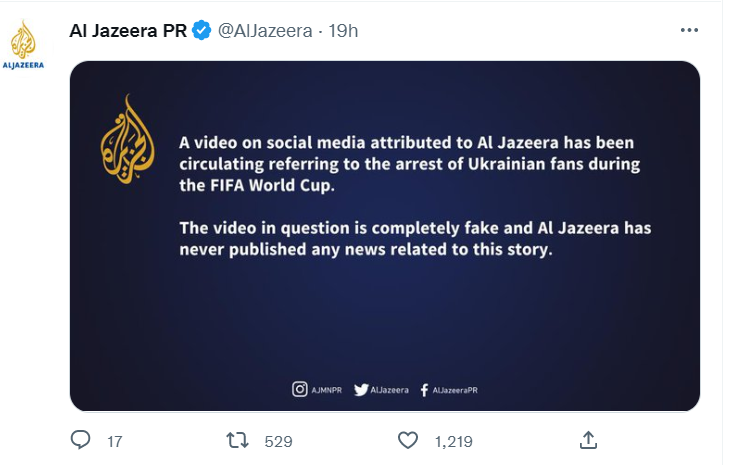
Task: Click the AJMNPR Instagram label text
Action: (327, 390)
